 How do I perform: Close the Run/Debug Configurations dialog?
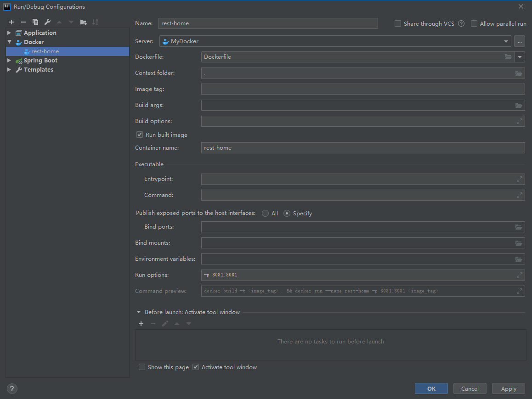click(x=521, y=6)
